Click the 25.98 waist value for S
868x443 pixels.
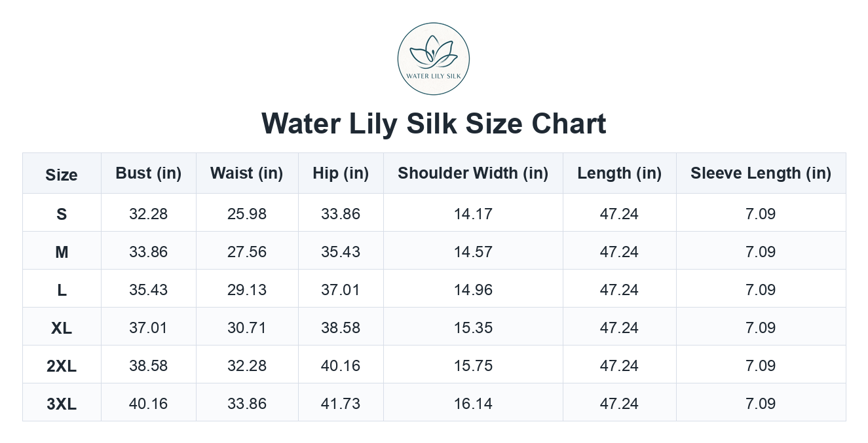pos(247,214)
